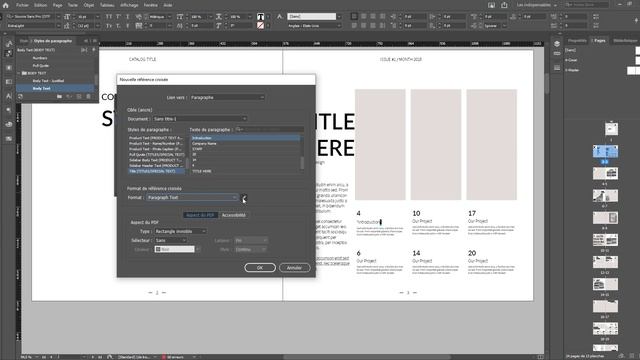Switch to the Pages panel tab
Viewport: 640px width, 360px height.
pyautogui.click(x=599, y=41)
